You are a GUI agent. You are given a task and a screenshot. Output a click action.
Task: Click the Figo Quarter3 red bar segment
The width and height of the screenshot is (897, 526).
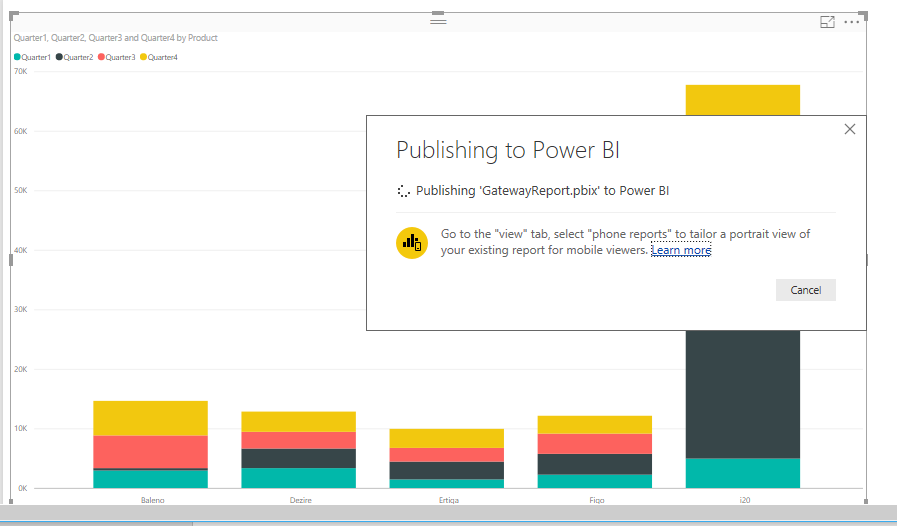[595, 444]
